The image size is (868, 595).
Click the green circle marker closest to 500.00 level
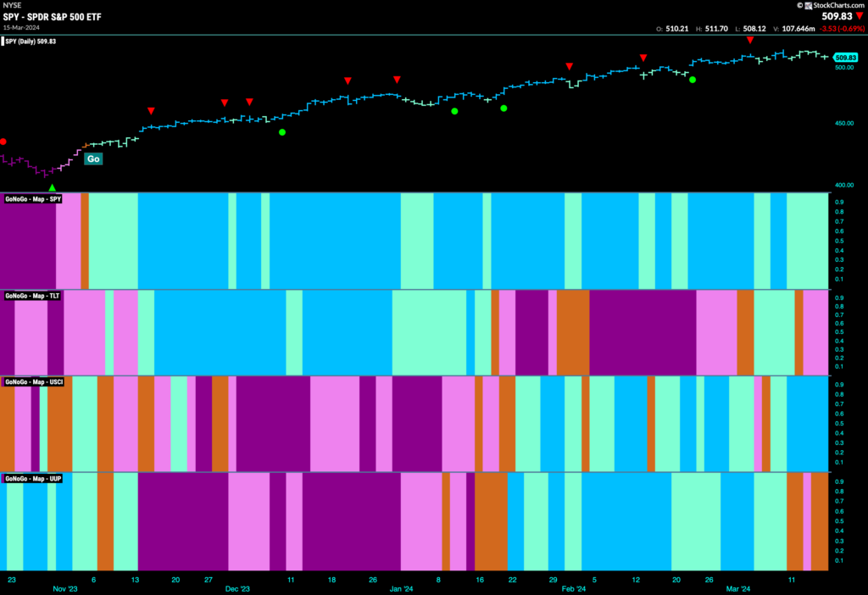[693, 80]
